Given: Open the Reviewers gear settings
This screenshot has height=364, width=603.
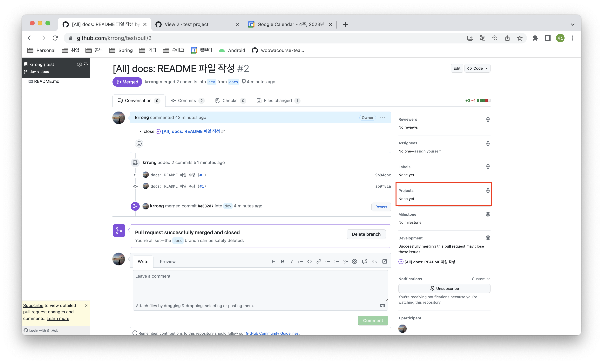Looking at the screenshot, I should point(488,120).
